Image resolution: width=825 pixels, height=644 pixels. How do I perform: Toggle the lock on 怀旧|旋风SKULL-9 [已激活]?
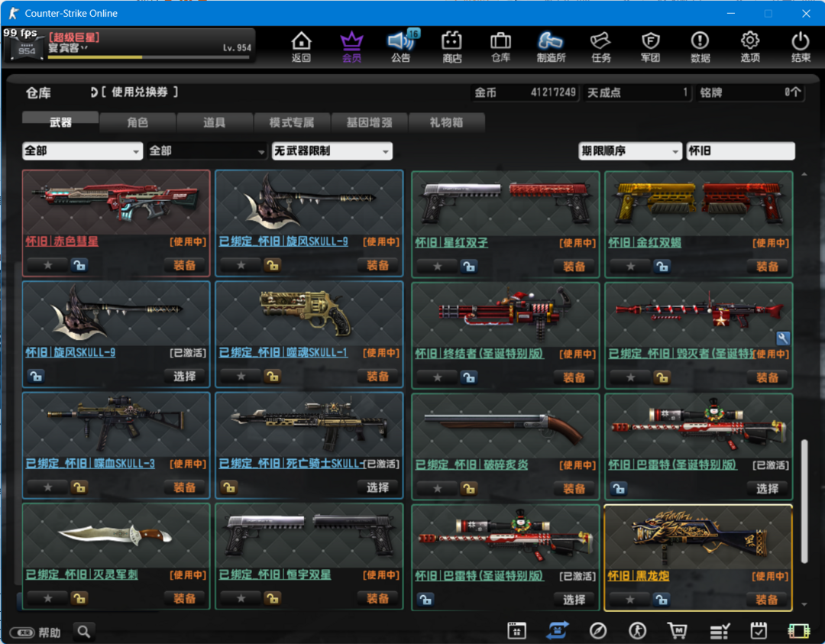(36, 376)
